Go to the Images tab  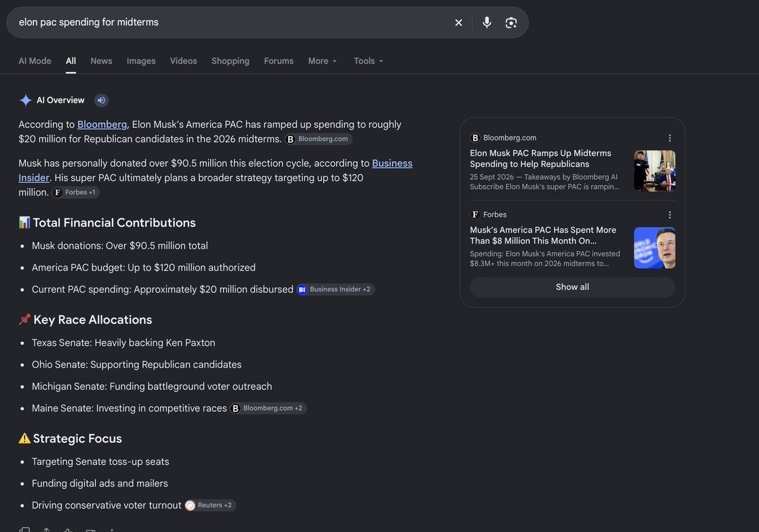tap(141, 61)
